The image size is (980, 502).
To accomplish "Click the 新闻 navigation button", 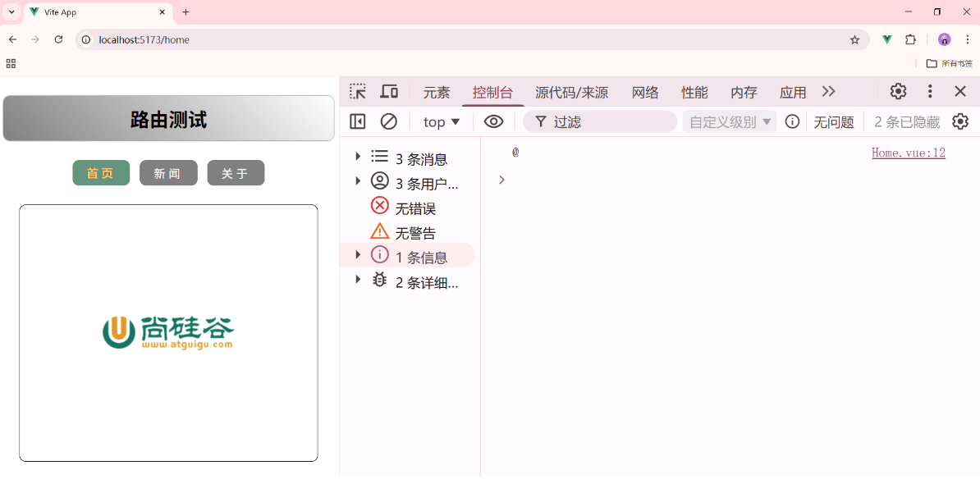I will click(x=169, y=173).
